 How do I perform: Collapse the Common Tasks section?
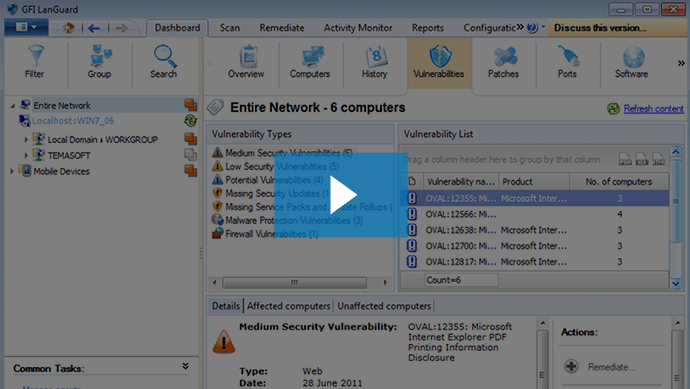[x=185, y=366]
